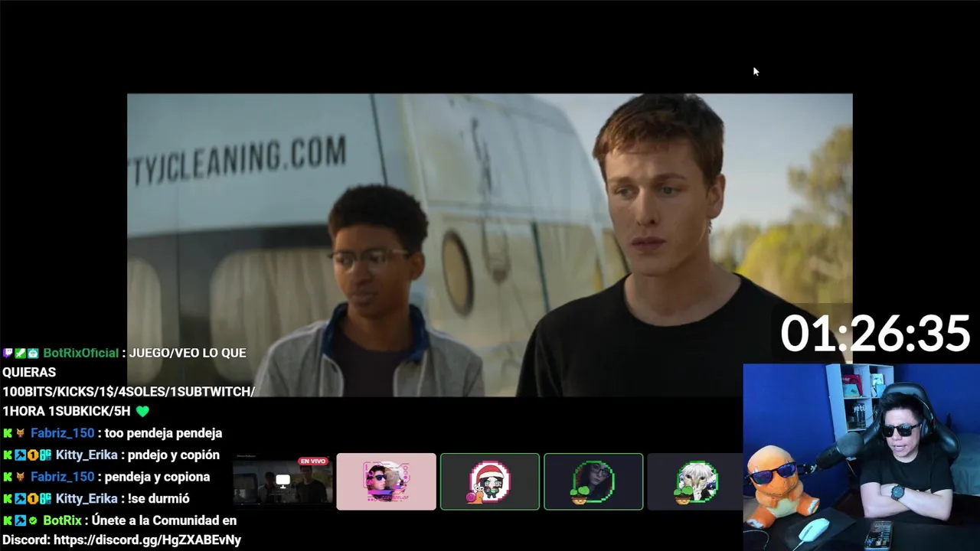The width and height of the screenshot is (980, 551).
Task: Click the blue sword badge on the '!se durmió' row
Action: coord(20,498)
